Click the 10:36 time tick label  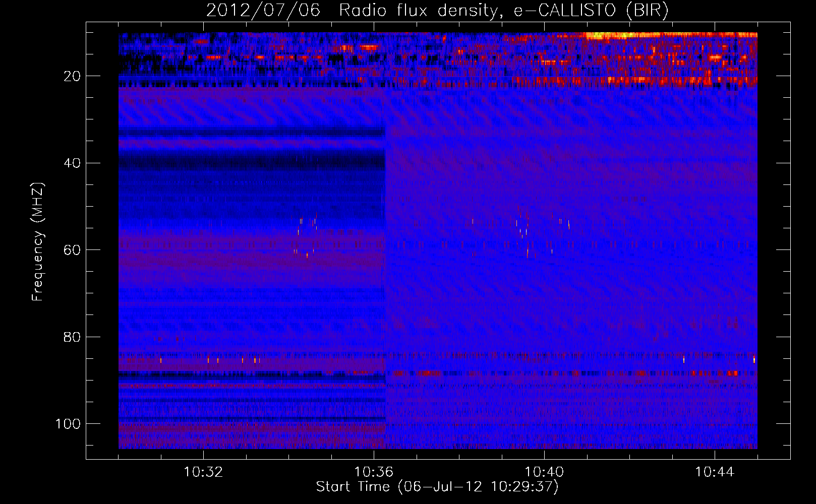[x=374, y=472]
